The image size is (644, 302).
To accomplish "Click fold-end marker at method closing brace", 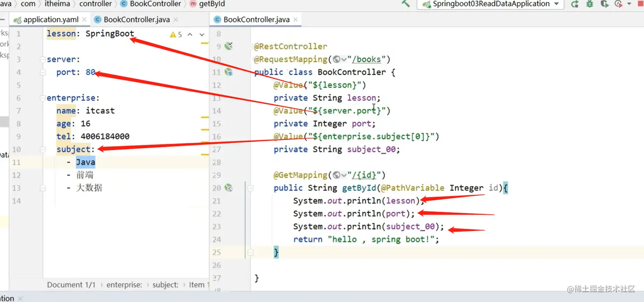I will [250, 252].
